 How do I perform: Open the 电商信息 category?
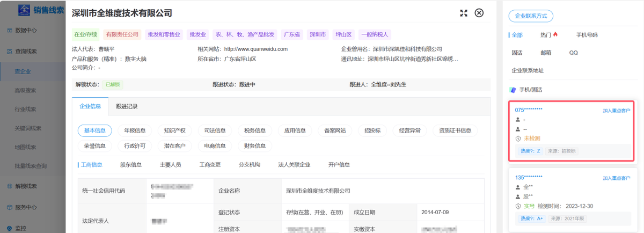(215, 145)
